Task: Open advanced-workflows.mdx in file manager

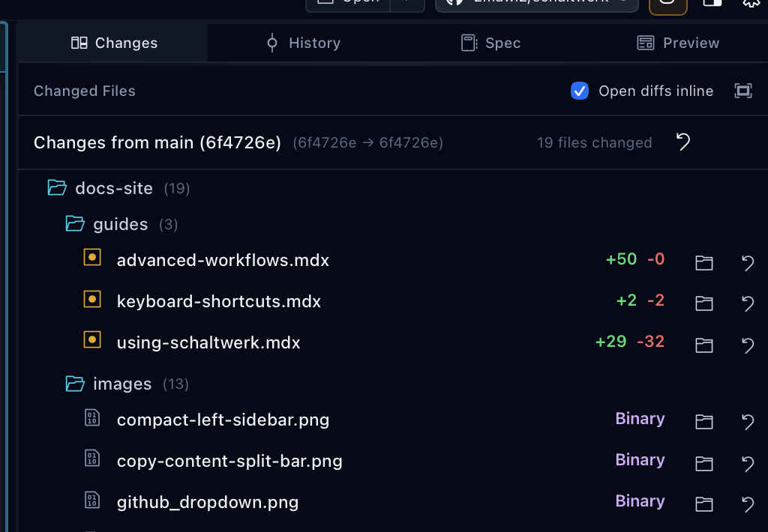Action: pos(703,263)
